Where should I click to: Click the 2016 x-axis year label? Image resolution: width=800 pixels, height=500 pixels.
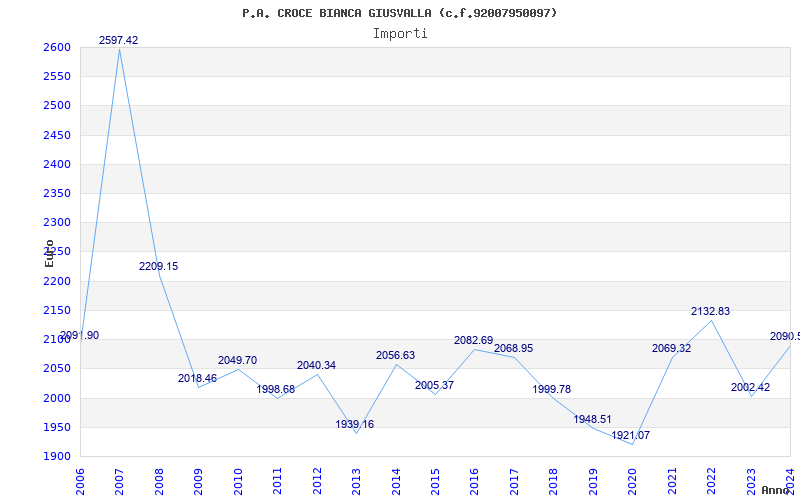474,482
